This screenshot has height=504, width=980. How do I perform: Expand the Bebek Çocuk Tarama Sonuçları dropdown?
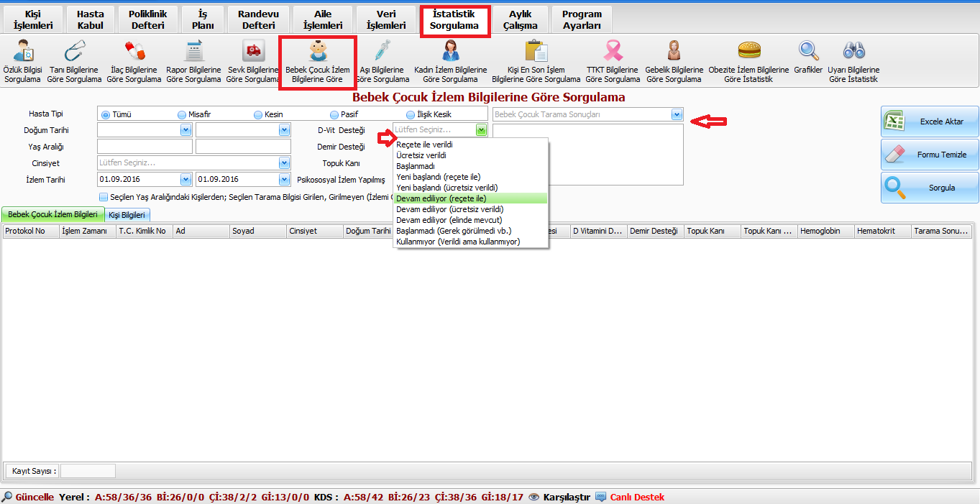(676, 114)
